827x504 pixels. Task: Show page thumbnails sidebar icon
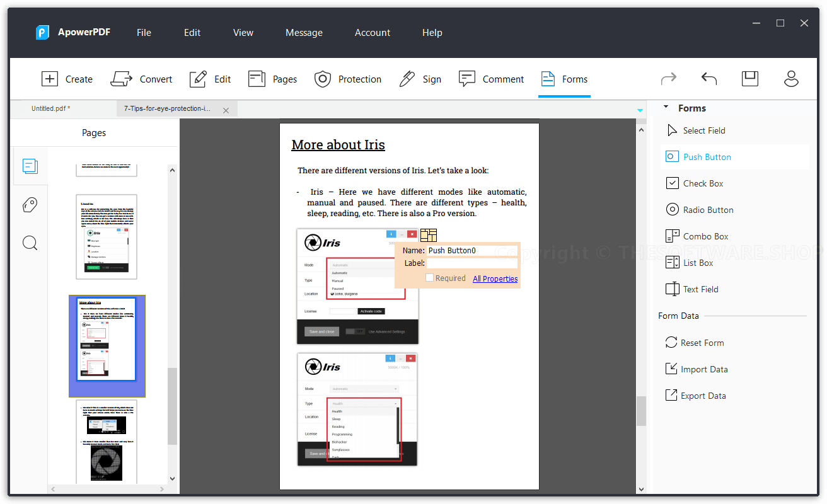(x=30, y=166)
